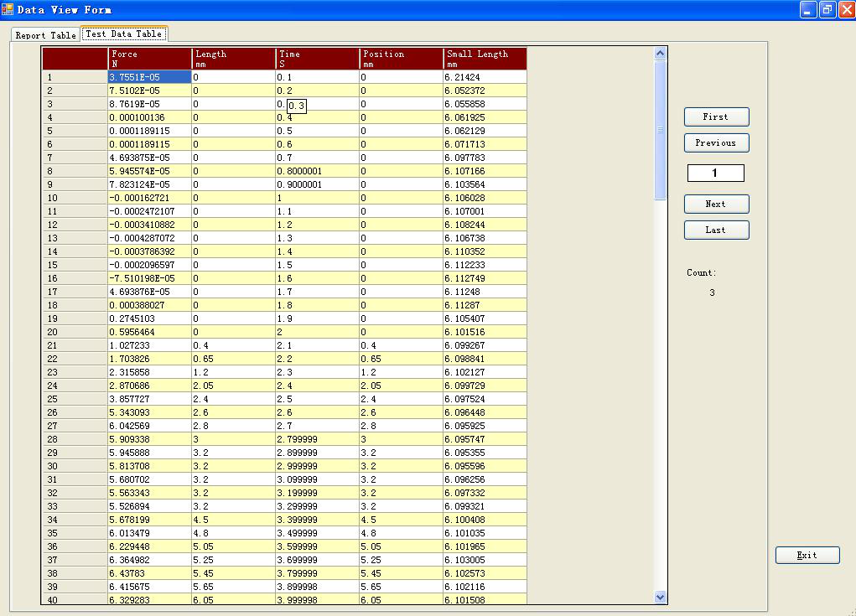Image resolution: width=856 pixels, height=616 pixels.
Task: Select row 10 by its row header
Action: click(75, 198)
